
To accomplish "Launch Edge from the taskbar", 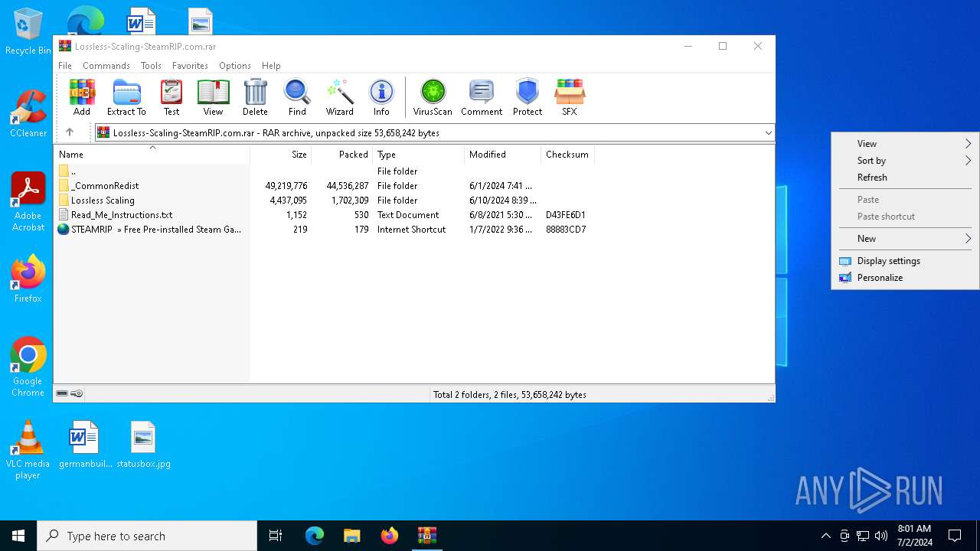I will click(315, 536).
